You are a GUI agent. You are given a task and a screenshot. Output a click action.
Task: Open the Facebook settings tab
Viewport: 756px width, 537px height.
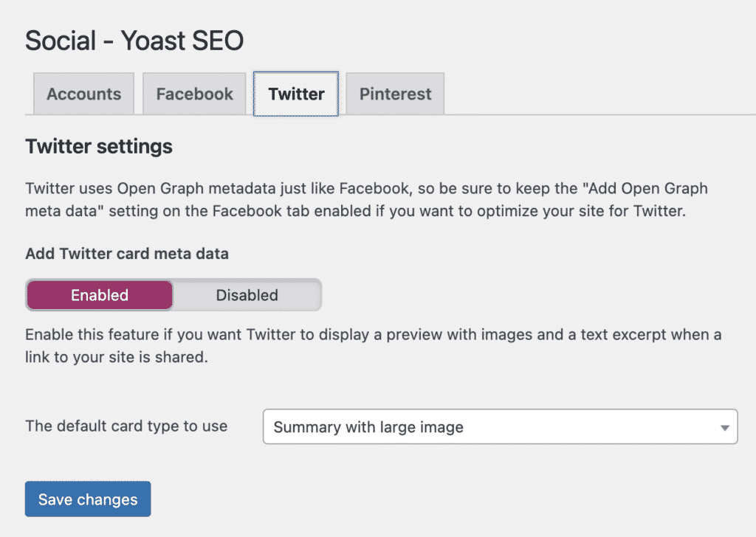click(x=193, y=94)
